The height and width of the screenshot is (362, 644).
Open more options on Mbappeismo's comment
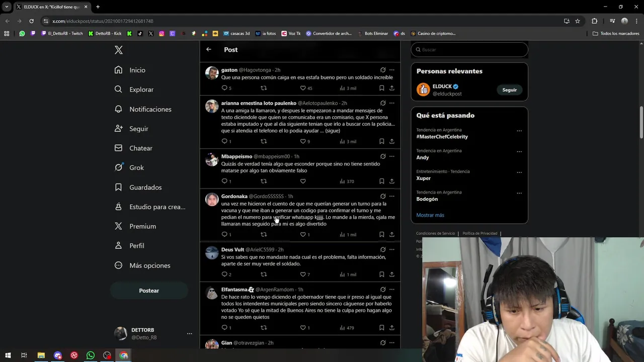(x=392, y=156)
